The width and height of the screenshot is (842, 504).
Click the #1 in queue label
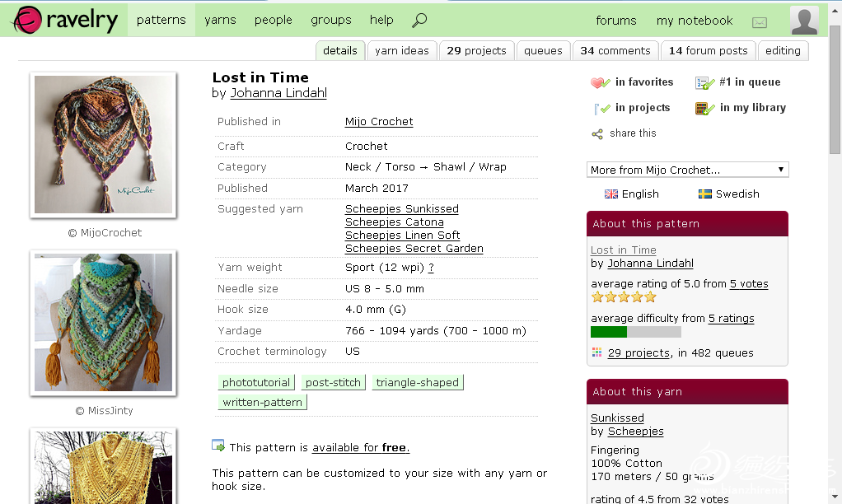(x=750, y=82)
